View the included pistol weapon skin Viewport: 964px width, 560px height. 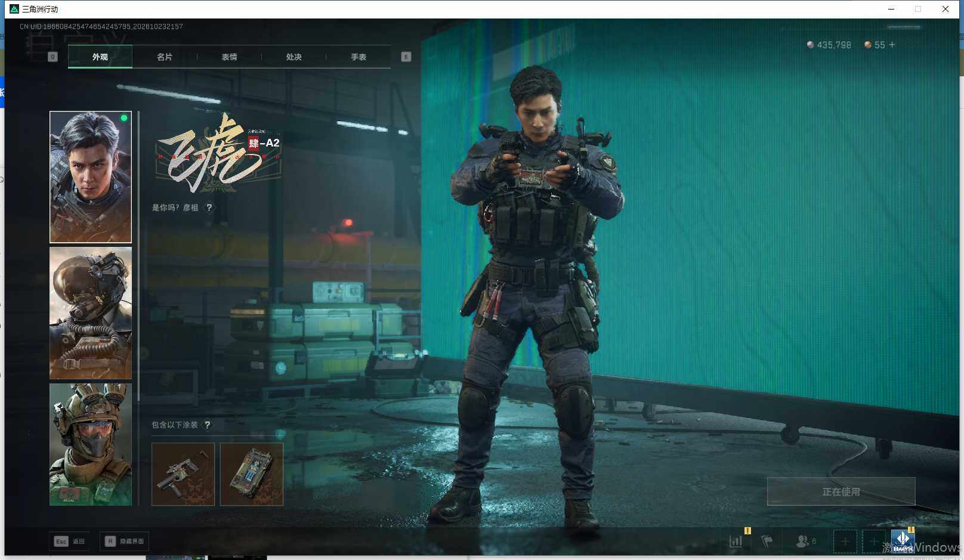183,474
